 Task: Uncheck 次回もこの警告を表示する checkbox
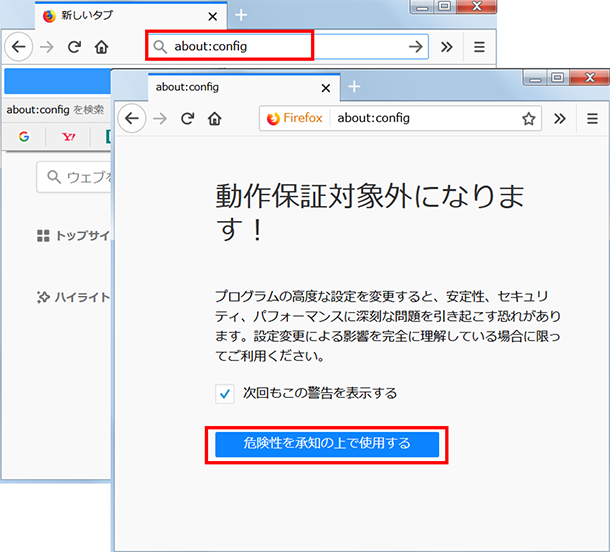click(x=224, y=393)
